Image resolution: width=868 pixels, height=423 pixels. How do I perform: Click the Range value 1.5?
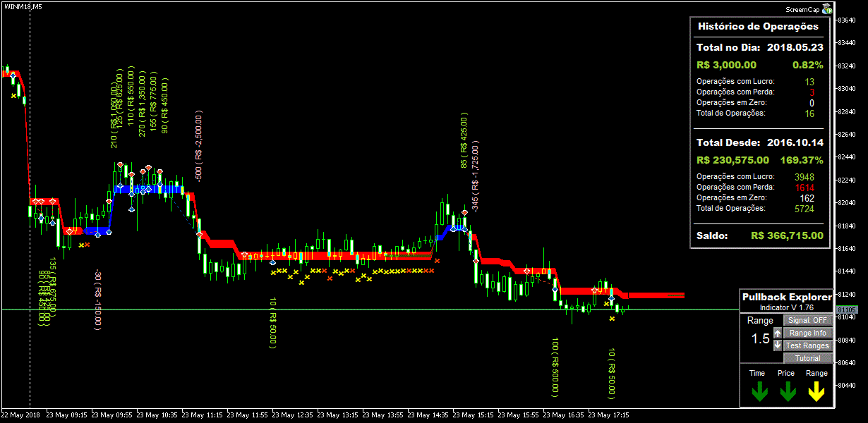760,339
